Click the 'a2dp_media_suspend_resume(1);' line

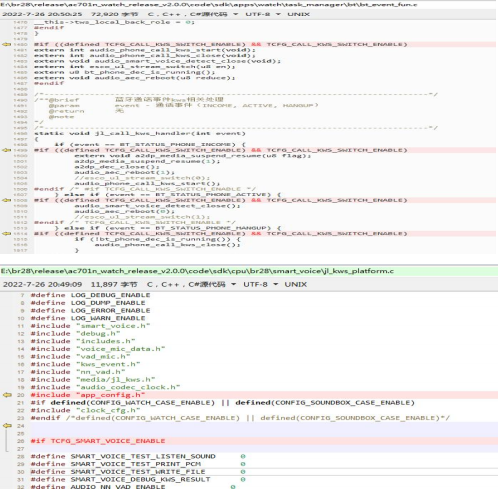pos(147,161)
